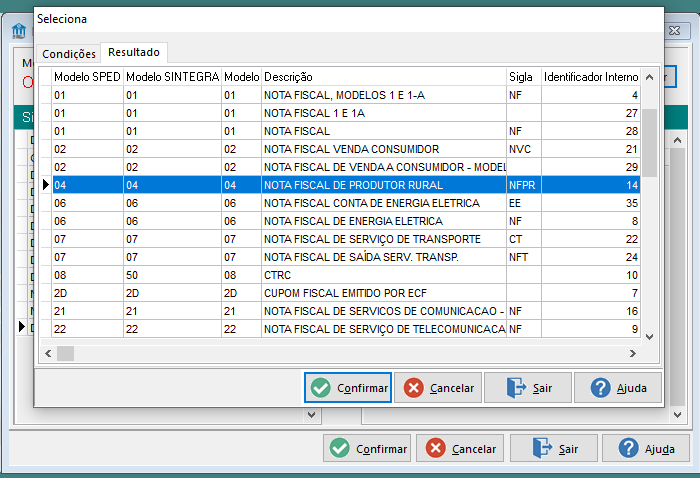
Task: Select row NOTA FISCAL DE SAÍDA SERV. TRANSP.
Action: [x=346, y=257]
